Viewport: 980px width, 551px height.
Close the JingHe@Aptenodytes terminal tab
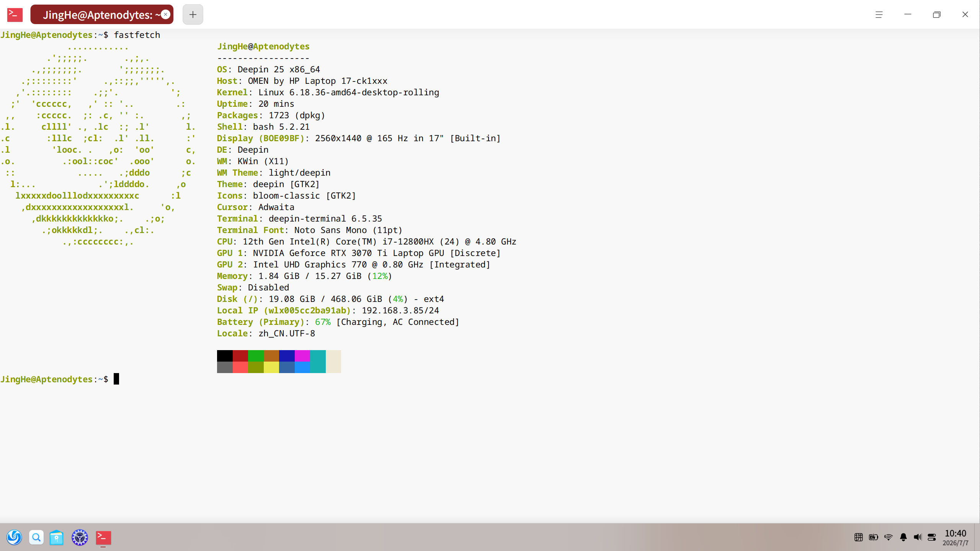pos(165,15)
